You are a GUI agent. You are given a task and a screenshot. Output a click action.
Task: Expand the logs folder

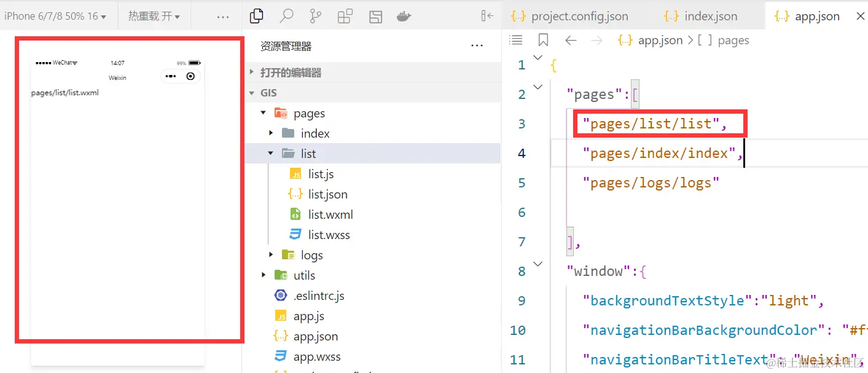271,255
